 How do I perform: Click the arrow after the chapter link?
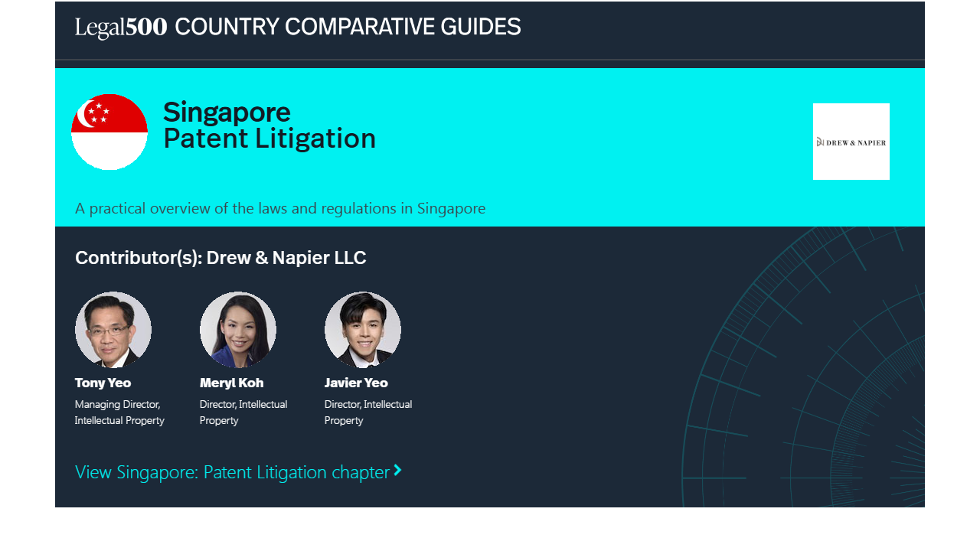click(397, 471)
